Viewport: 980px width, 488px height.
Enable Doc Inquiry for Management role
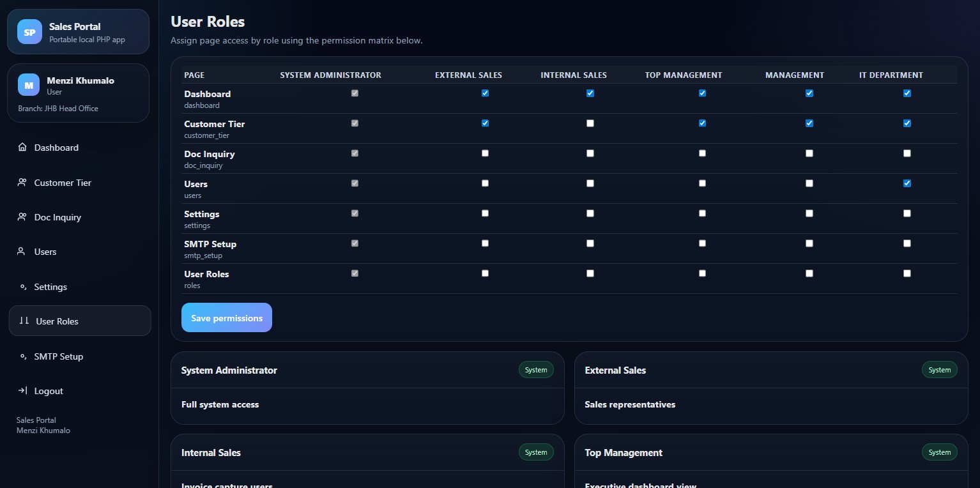click(x=809, y=153)
